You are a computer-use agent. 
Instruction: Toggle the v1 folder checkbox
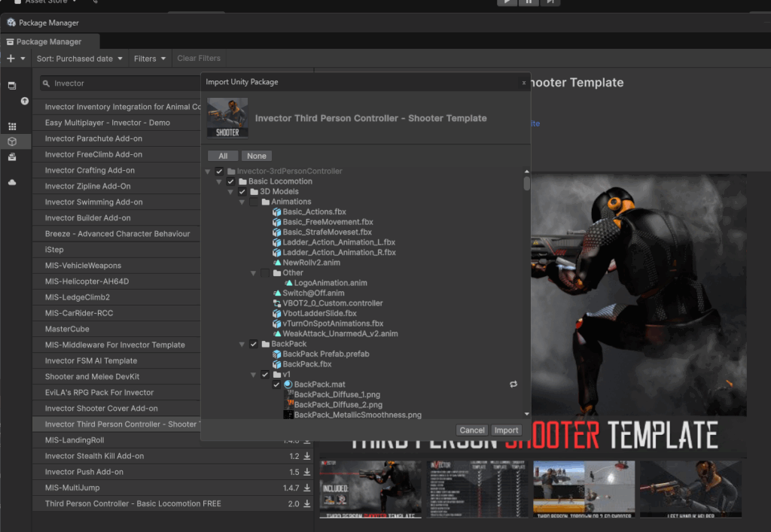click(x=265, y=374)
